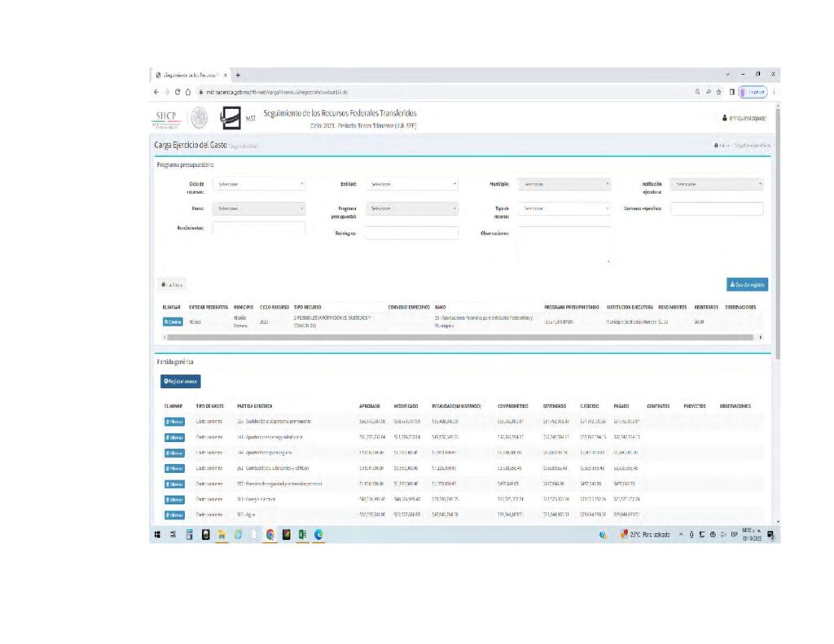Click the PROGRAMA PRESUPUESTARIO column header
This screenshot has width=834, height=644.
point(571,308)
